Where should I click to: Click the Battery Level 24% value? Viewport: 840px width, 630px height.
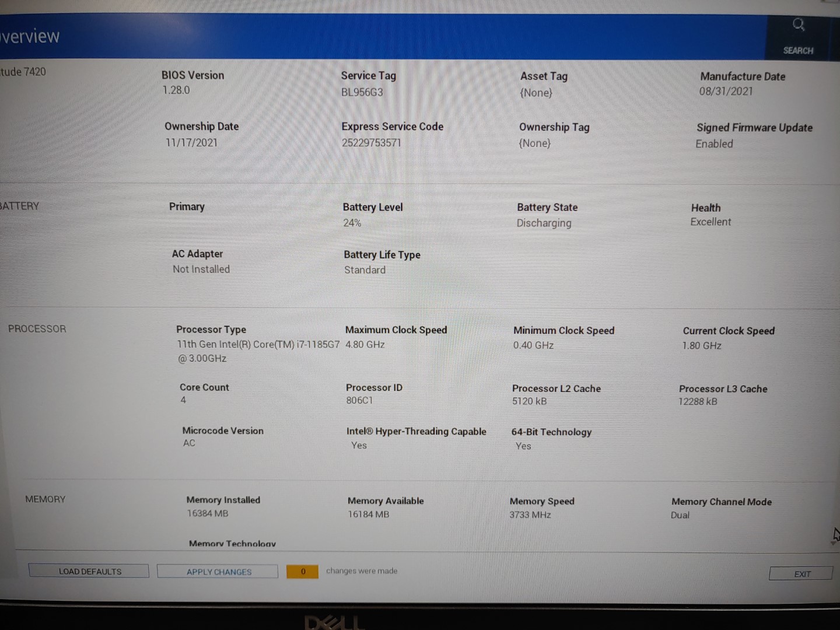352,223
